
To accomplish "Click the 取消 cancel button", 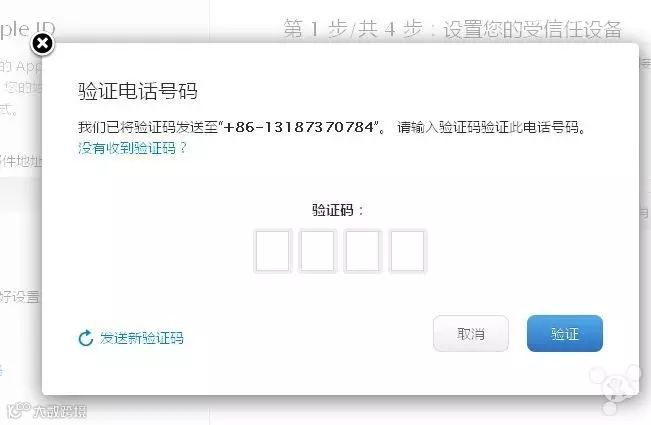I will [471, 334].
